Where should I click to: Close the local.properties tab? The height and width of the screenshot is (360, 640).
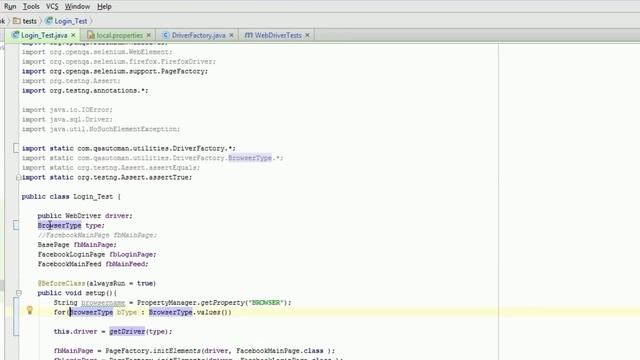click(x=149, y=36)
